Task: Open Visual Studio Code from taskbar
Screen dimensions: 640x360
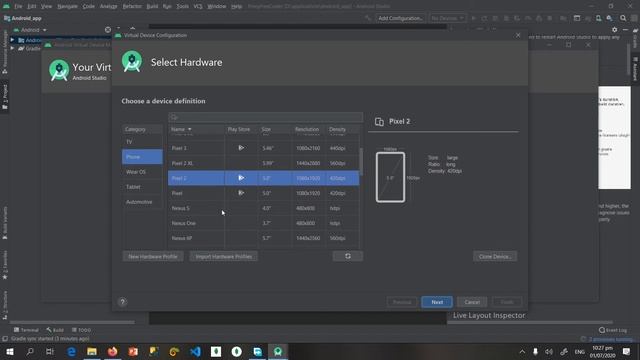Action: [x=196, y=351]
